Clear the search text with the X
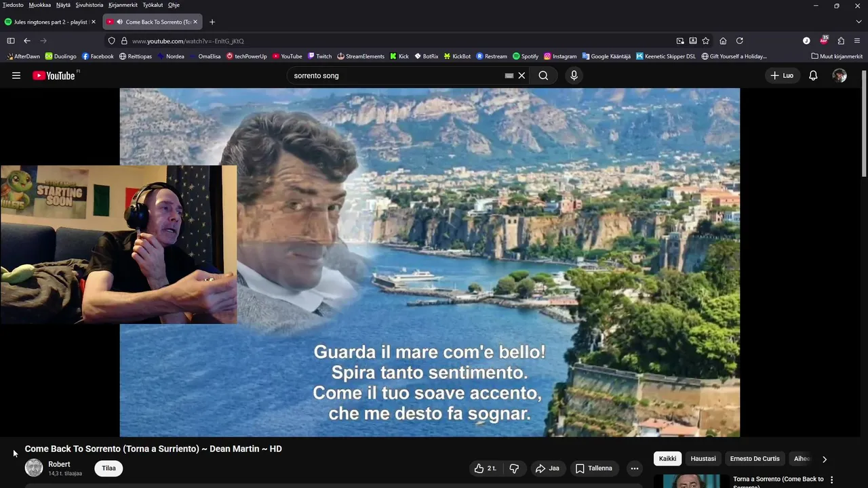The image size is (868, 488). point(521,75)
